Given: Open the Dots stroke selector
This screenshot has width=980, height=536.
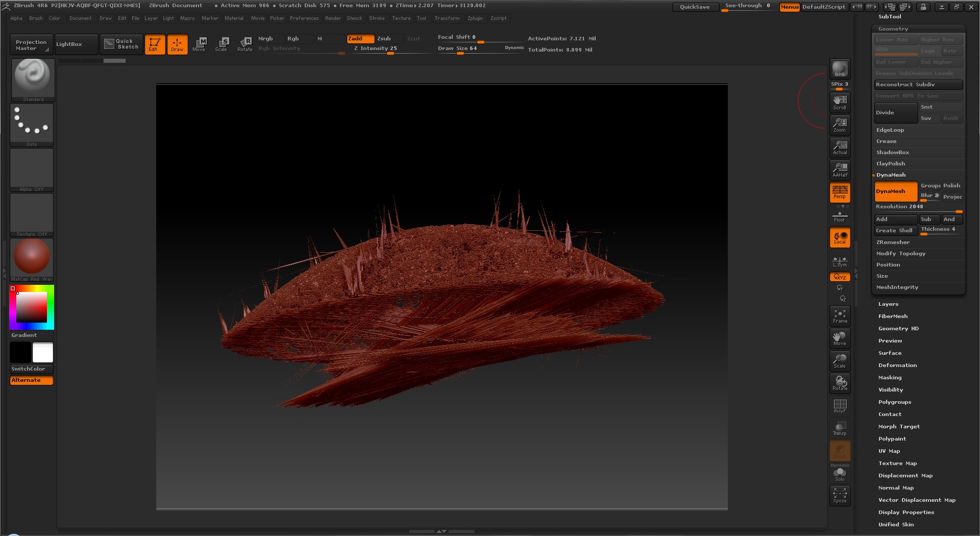Looking at the screenshot, I should point(32,125).
